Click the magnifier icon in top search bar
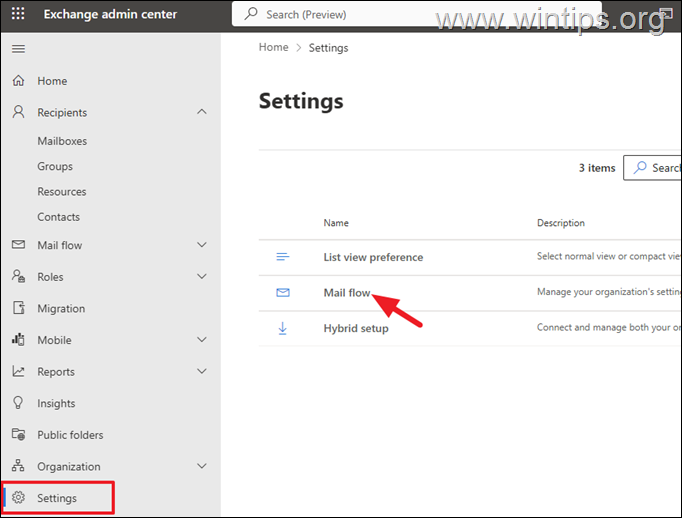The width and height of the screenshot is (682, 518). [251, 13]
